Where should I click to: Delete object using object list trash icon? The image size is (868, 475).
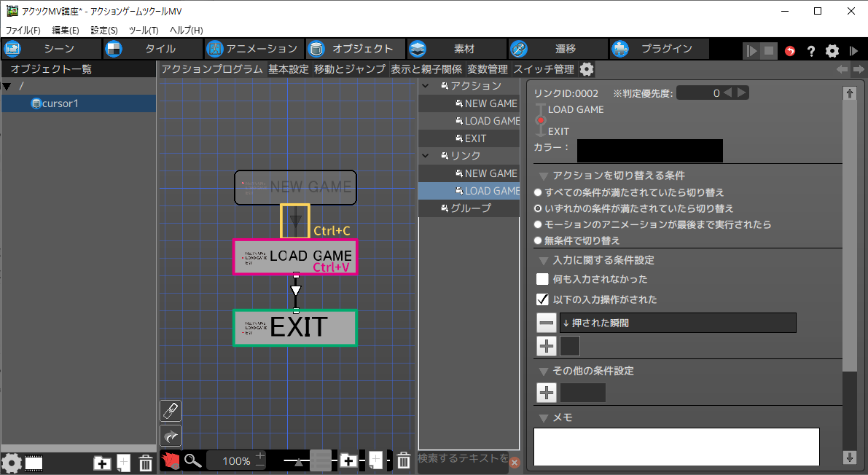pos(146,463)
